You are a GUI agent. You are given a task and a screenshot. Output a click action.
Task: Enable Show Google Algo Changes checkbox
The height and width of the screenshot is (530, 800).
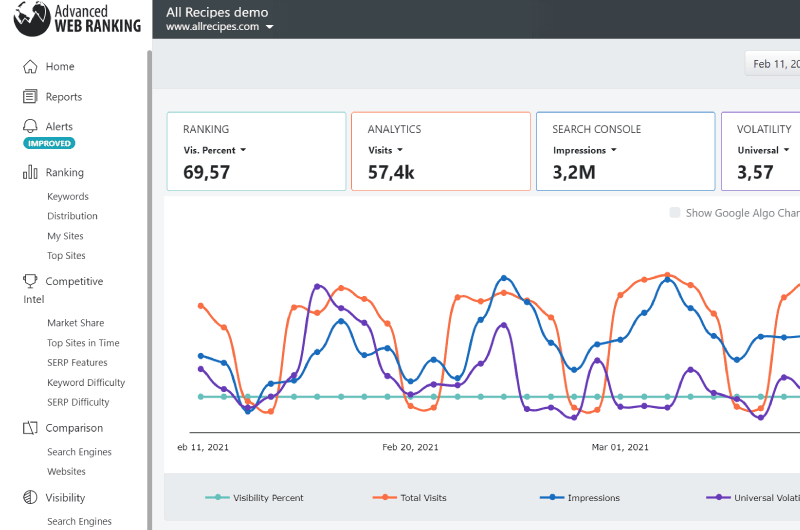(674, 213)
